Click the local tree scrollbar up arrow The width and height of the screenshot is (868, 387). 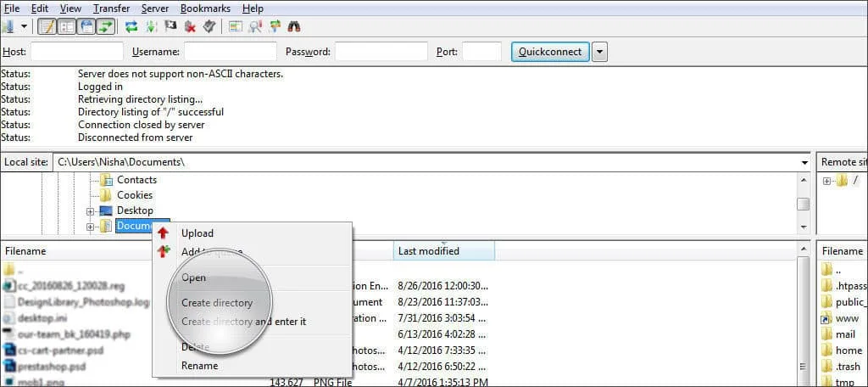coord(804,180)
